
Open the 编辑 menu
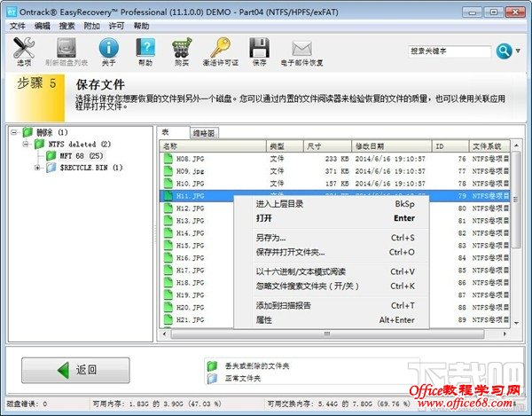43,26
